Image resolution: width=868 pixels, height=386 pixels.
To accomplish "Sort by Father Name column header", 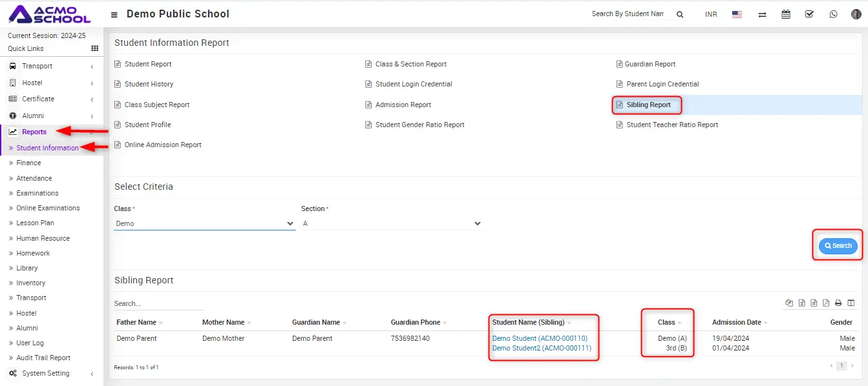I will pos(136,322).
